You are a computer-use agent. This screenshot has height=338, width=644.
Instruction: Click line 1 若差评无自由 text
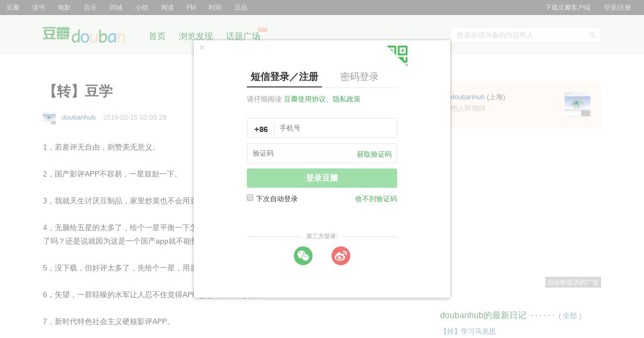point(100,147)
